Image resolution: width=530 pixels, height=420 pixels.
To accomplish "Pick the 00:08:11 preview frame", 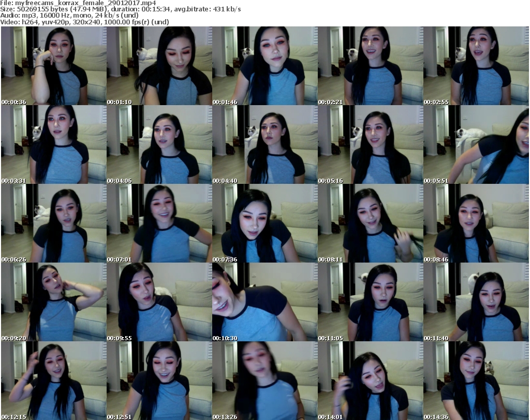I will [371, 223].
